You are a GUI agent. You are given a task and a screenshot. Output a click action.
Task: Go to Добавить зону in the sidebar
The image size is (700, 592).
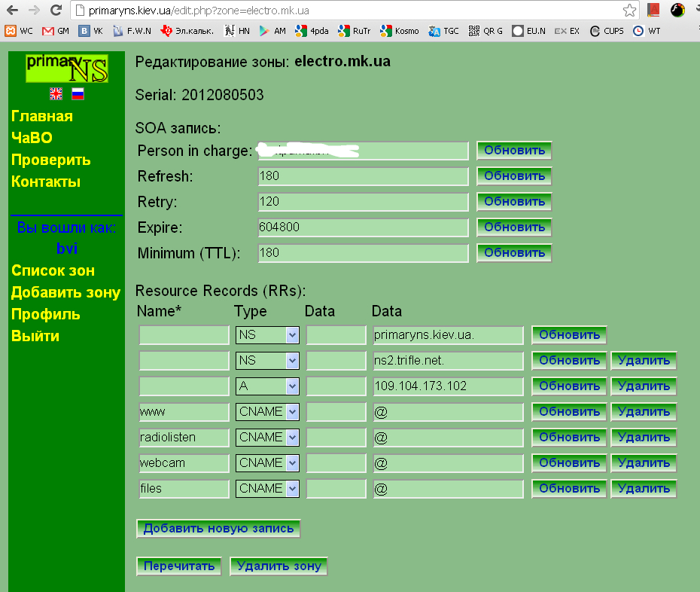point(65,292)
